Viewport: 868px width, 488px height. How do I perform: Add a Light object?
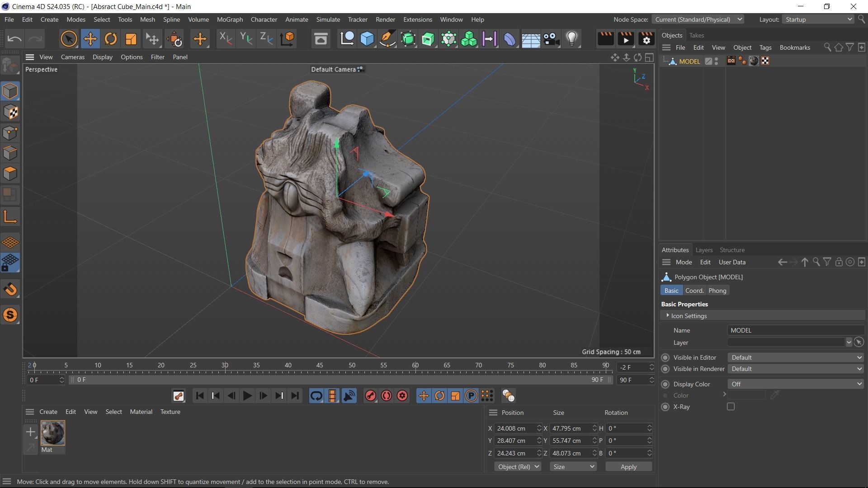click(572, 39)
